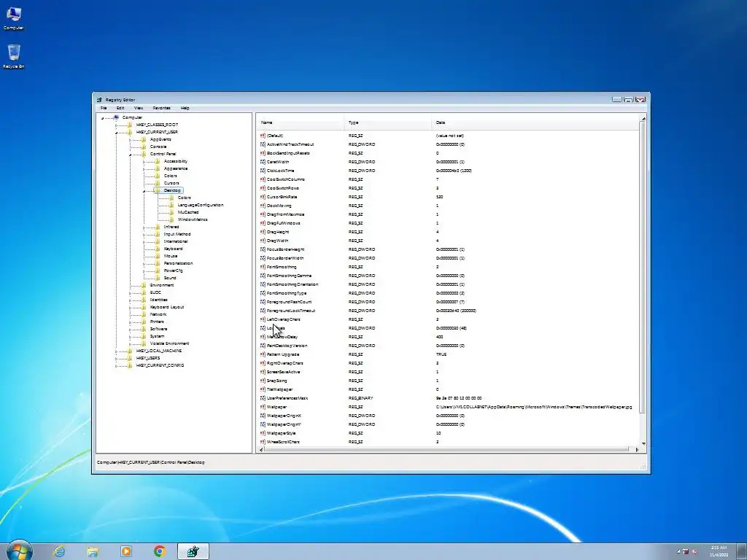This screenshot has height=560, width=747.
Task: Select the MenuShowDelay value row
Action: coord(448,337)
